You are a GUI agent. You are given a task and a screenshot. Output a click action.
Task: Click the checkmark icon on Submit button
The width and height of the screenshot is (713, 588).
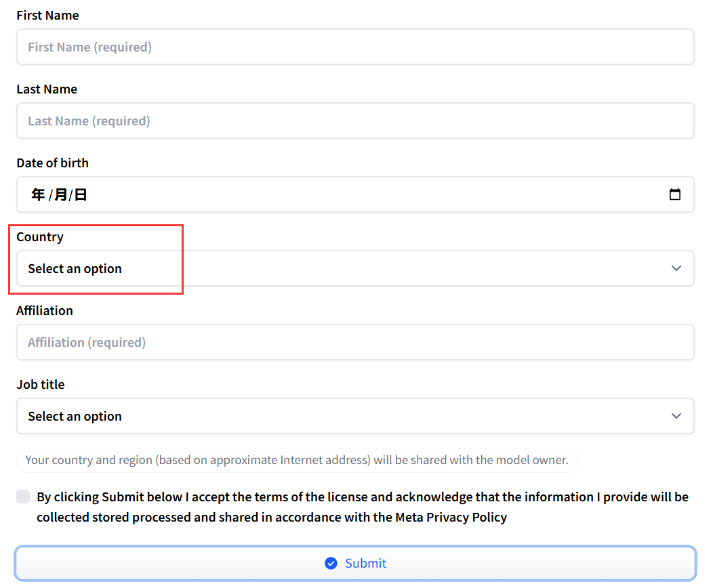[x=331, y=564]
